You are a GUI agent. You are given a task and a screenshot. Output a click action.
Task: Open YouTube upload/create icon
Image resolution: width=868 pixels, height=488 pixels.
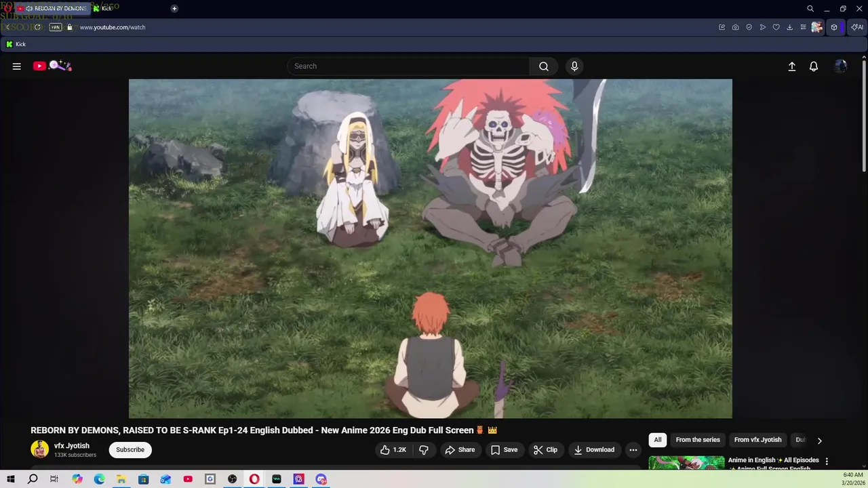pos(791,66)
